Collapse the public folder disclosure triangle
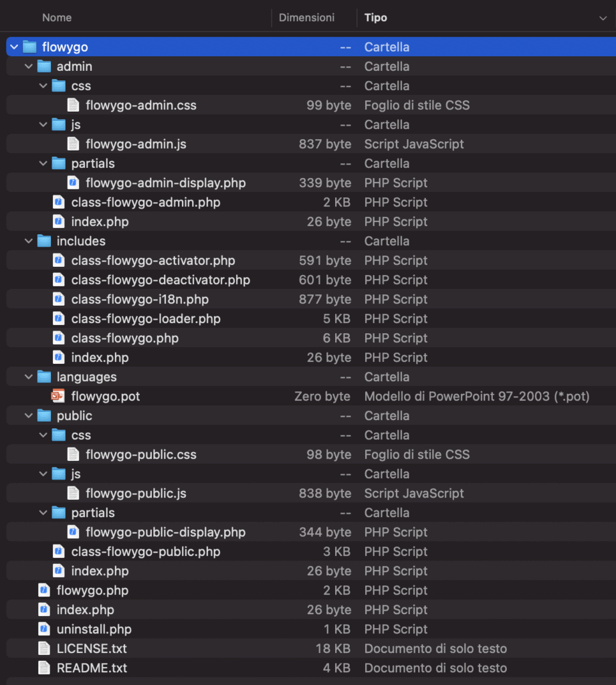Viewport: 616px width, 685px height. 27,415
